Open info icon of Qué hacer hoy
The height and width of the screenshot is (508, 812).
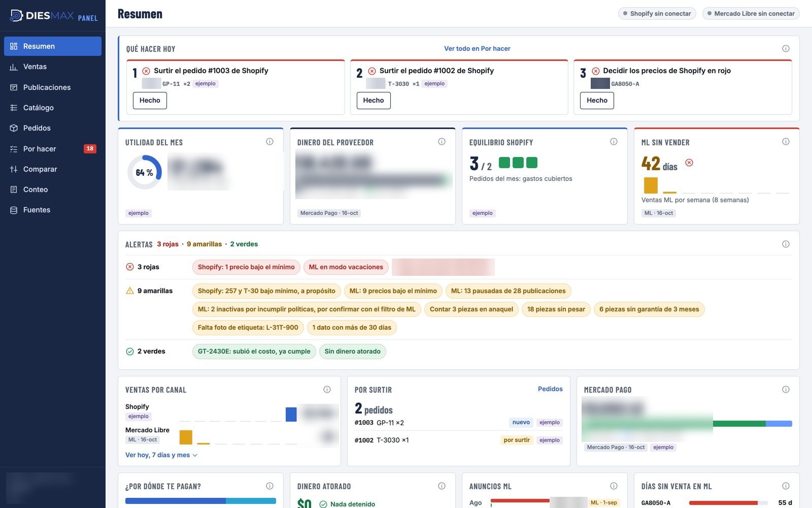786,49
